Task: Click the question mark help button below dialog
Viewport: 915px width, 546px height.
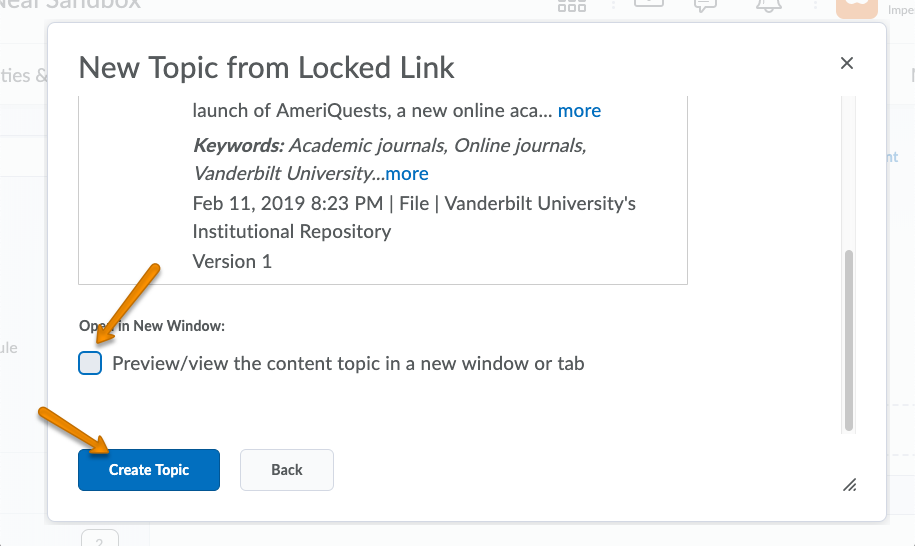Action: click(x=100, y=538)
